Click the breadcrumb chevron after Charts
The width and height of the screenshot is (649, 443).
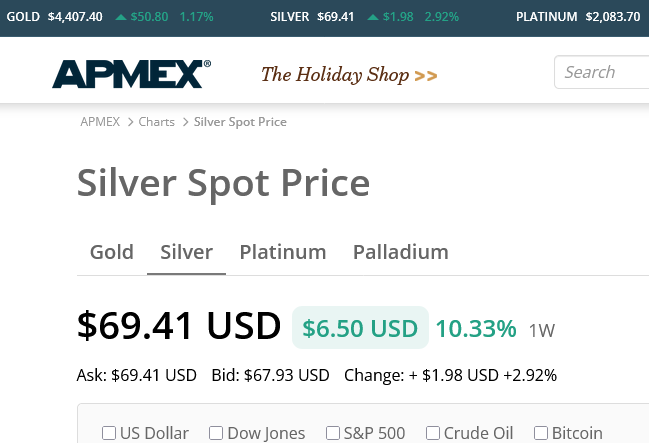185,122
